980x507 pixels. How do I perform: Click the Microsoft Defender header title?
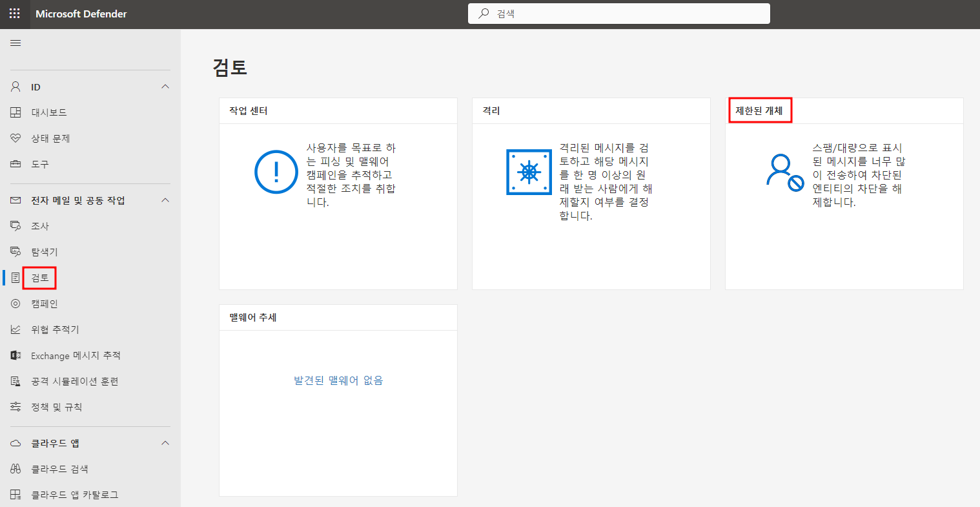click(81, 14)
